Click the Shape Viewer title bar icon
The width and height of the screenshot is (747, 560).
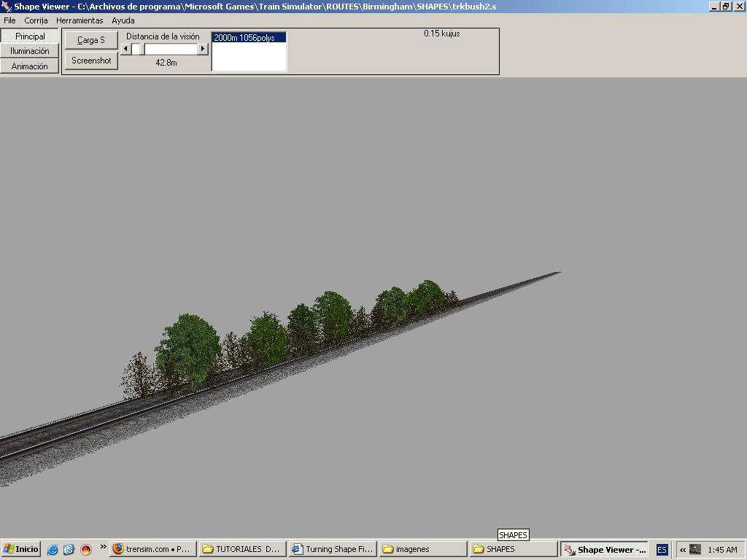pyautogui.click(x=7, y=7)
